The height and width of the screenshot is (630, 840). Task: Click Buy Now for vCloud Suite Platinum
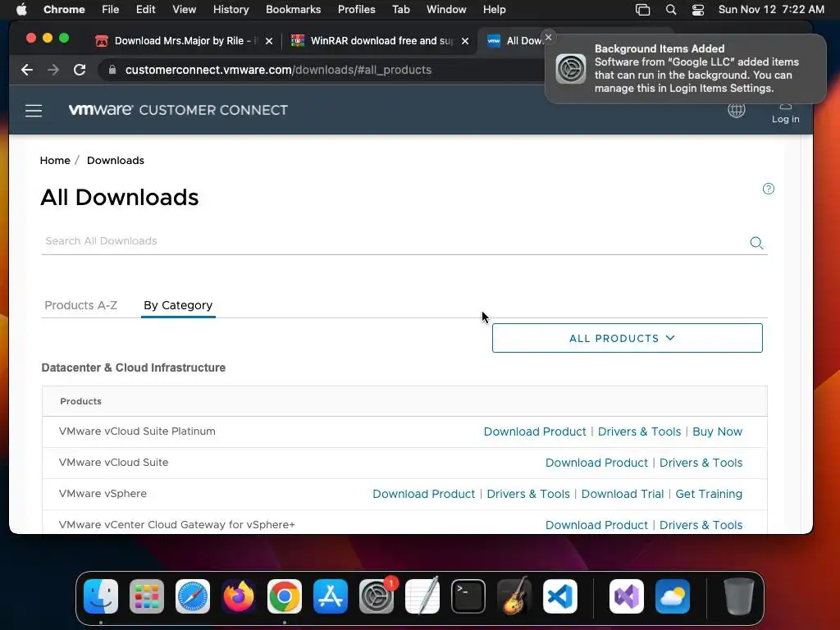point(717,431)
